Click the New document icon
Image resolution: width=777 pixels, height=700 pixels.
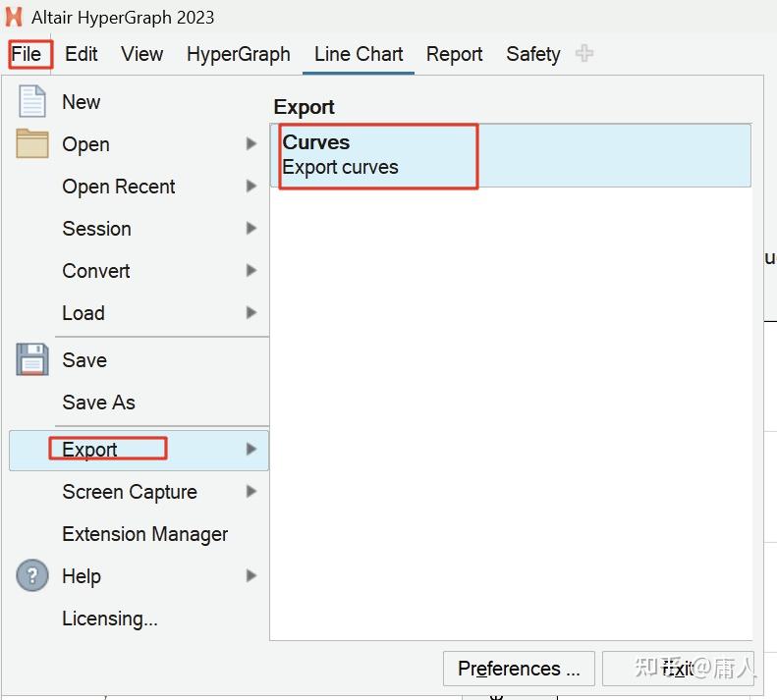pos(32,102)
